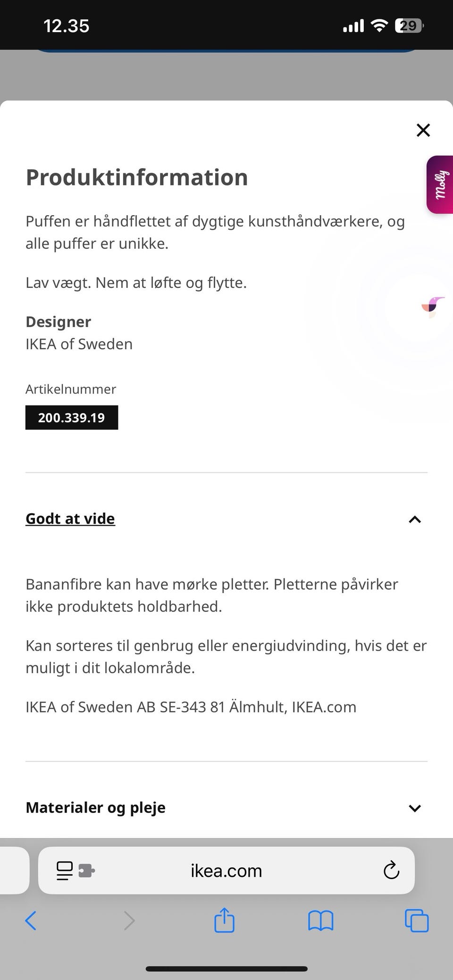Tap the hummingbird assistant icon
Image resolution: width=453 pixels, height=980 pixels.
pos(433,307)
